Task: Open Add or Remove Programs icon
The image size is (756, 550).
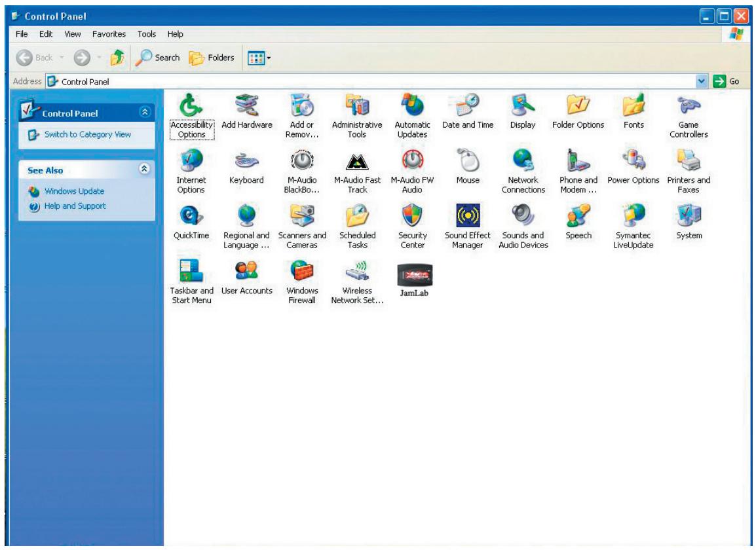Action: 302,105
